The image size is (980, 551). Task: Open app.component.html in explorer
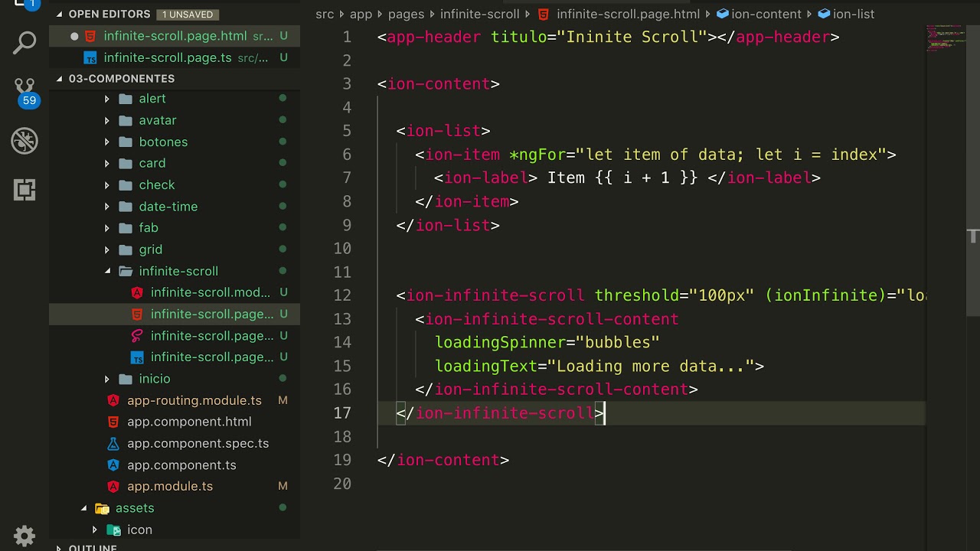click(x=189, y=422)
